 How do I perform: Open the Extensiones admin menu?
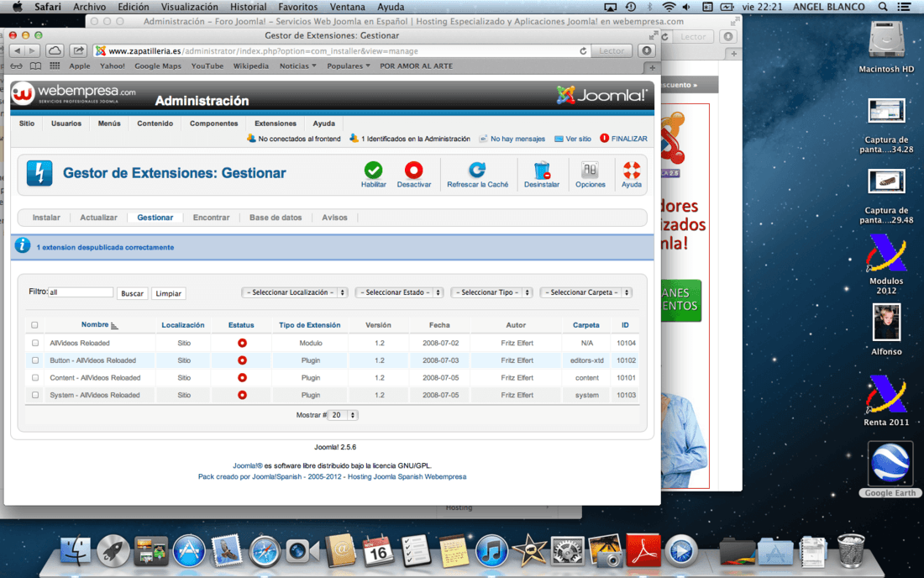coord(276,123)
